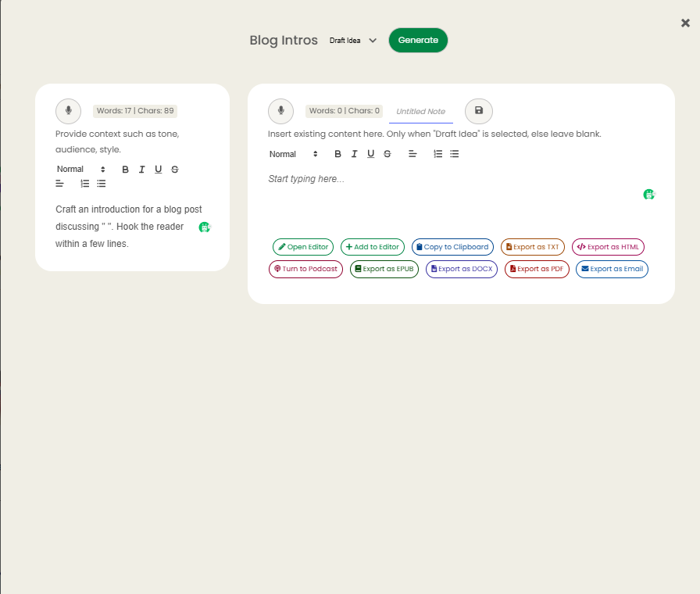Screen dimensions: 700x594
Task: Click the Untitled Note title field
Action: point(421,112)
